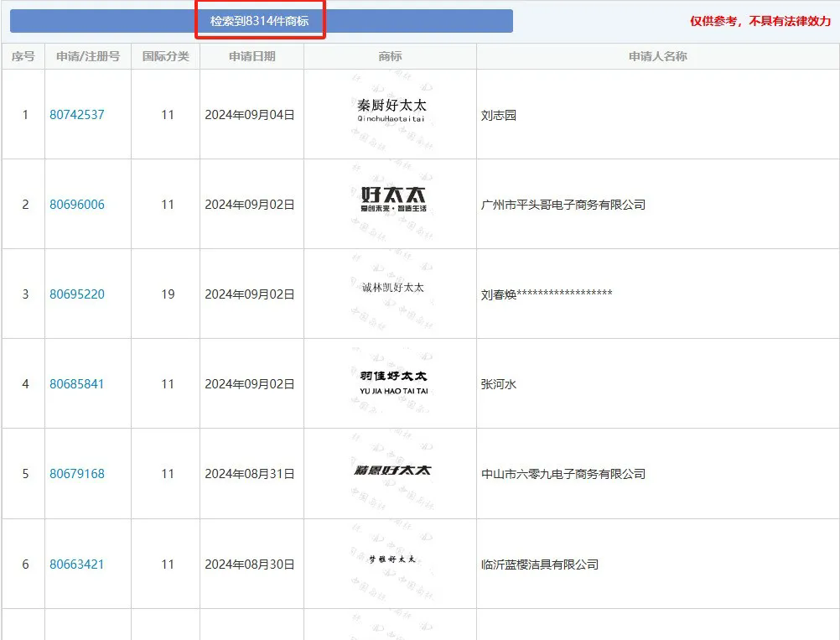Viewport: 840px width, 640px height.
Task: Click the 序号 column header
Action: coord(23,56)
